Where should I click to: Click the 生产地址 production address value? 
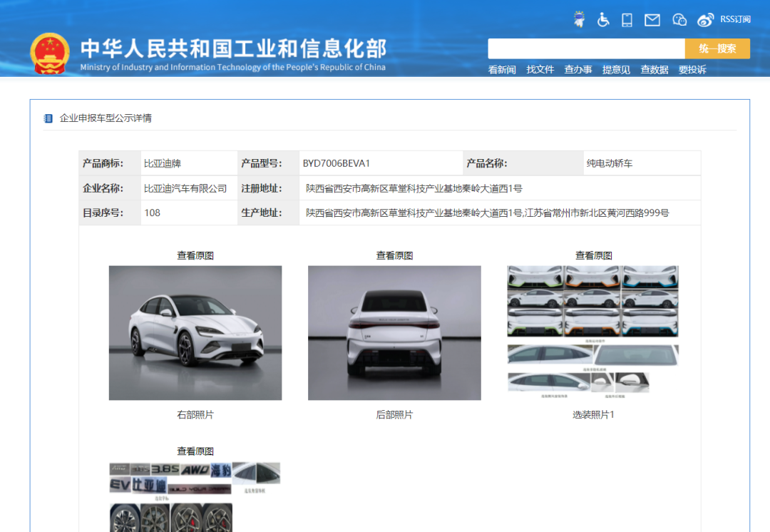pos(487,213)
